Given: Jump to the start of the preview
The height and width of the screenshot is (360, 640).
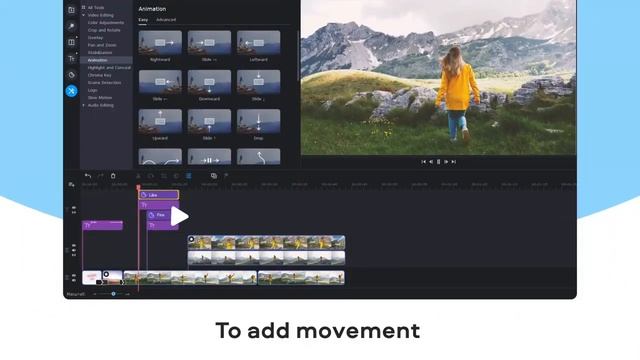Looking at the screenshot, I should pyautogui.click(x=423, y=162).
